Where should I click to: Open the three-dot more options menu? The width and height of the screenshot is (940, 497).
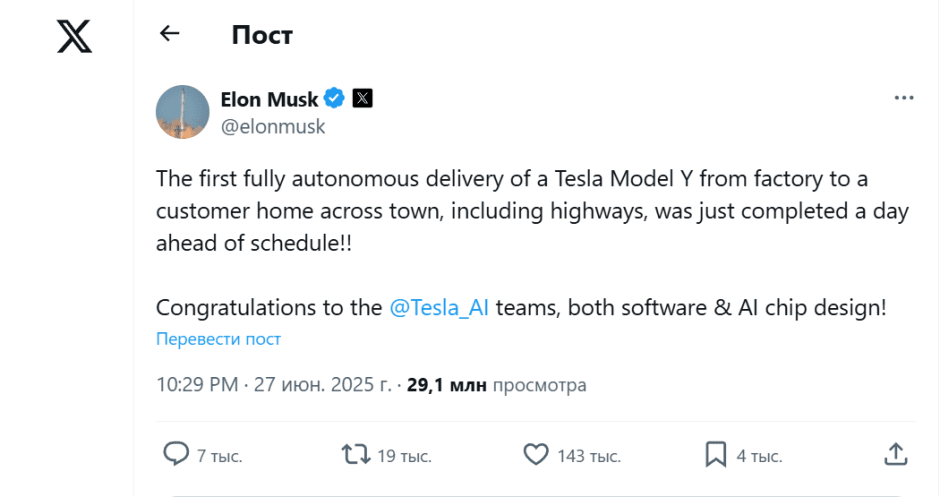click(904, 98)
